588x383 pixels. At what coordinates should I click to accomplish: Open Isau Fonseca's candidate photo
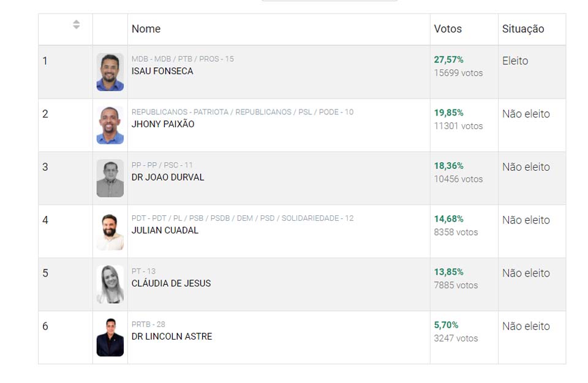(110, 72)
